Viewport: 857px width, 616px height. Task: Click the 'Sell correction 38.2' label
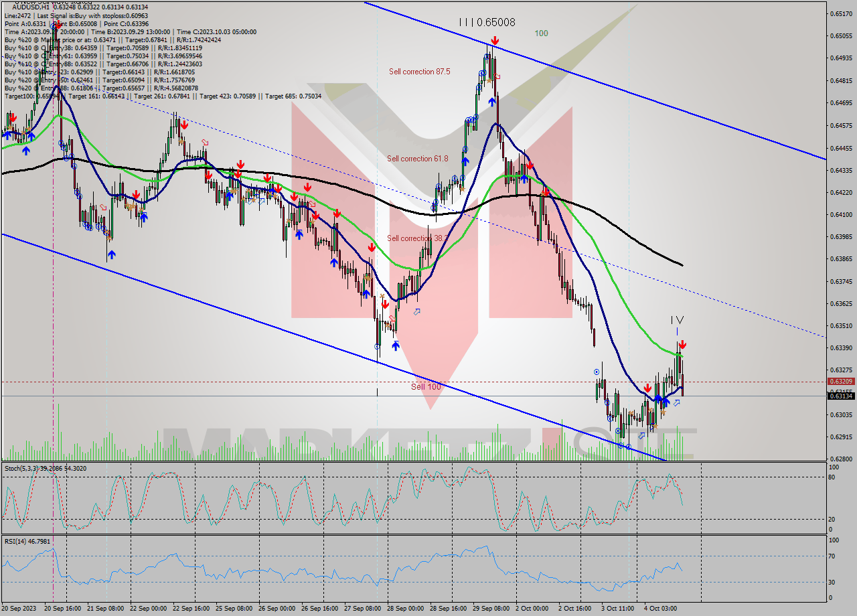(418, 238)
